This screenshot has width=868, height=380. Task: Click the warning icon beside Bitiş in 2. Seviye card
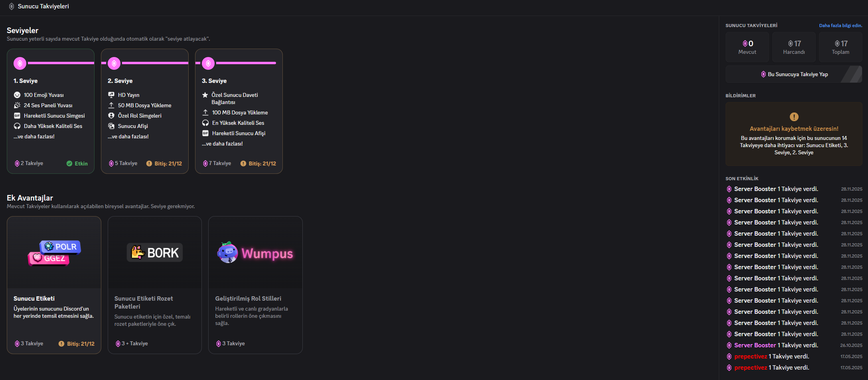[x=149, y=163]
